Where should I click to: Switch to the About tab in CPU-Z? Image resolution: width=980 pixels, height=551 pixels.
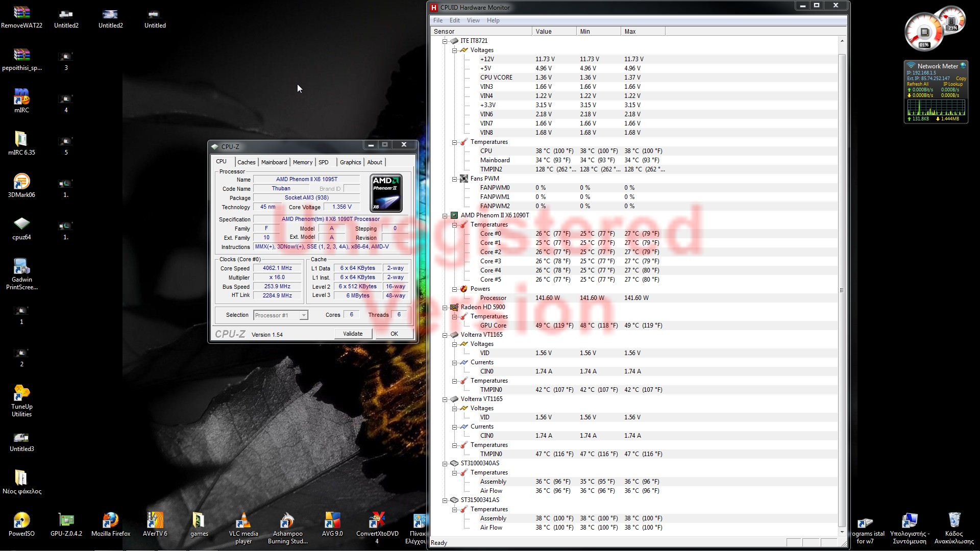point(375,162)
